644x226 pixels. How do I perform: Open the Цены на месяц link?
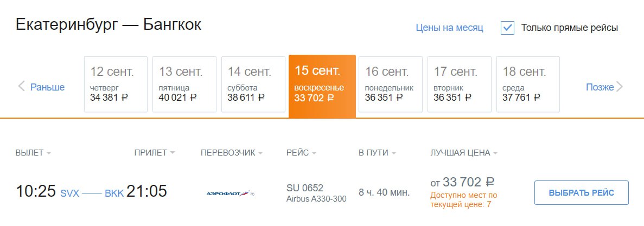tap(449, 28)
